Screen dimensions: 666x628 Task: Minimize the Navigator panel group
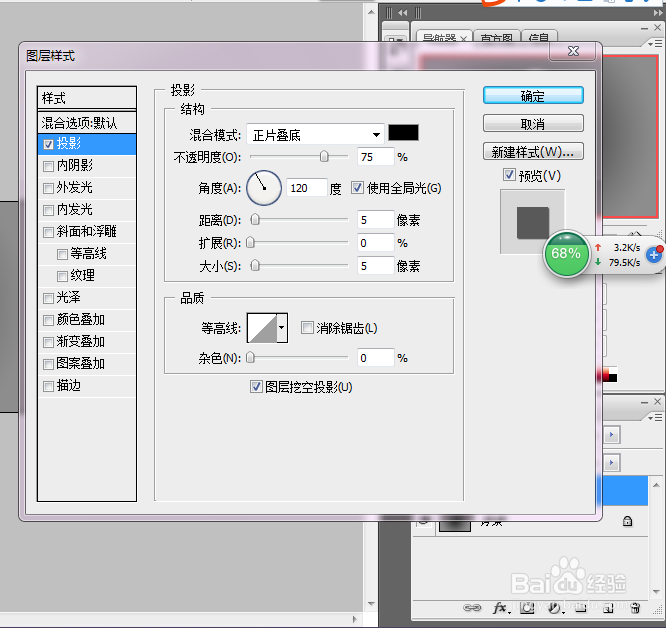(644, 28)
